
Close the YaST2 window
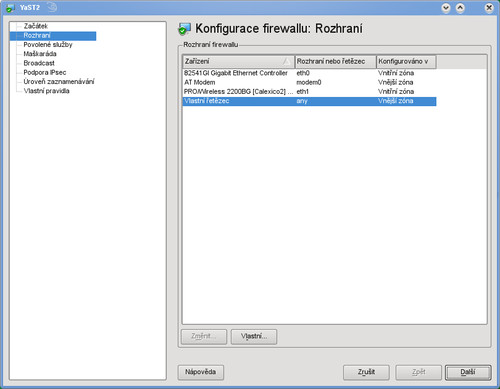pos(489,8)
